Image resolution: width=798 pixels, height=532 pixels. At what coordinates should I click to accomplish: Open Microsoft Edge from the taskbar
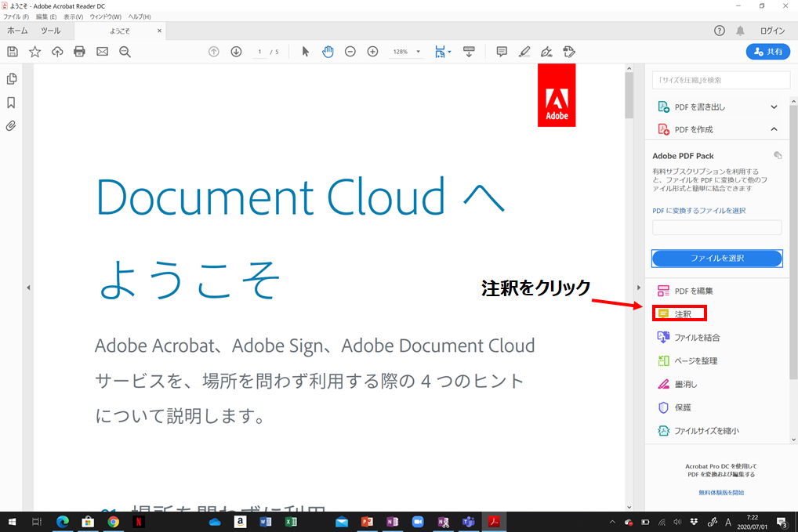click(x=63, y=522)
